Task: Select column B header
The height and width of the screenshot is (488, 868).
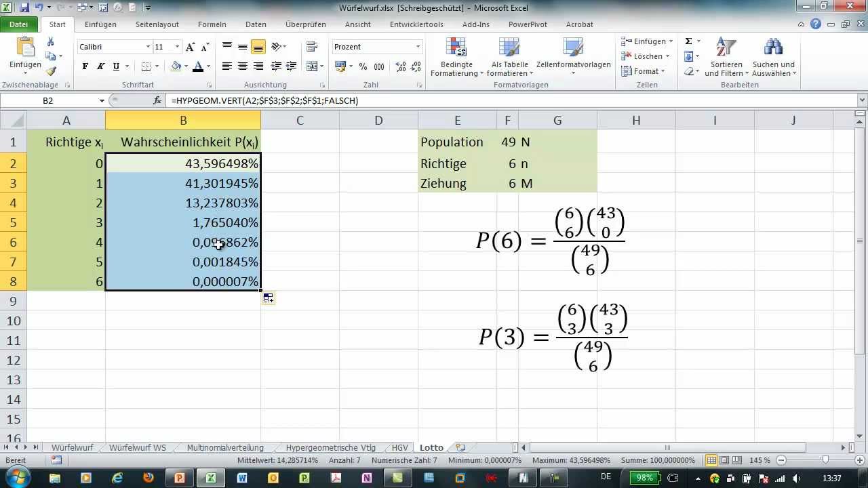Action: 183,120
